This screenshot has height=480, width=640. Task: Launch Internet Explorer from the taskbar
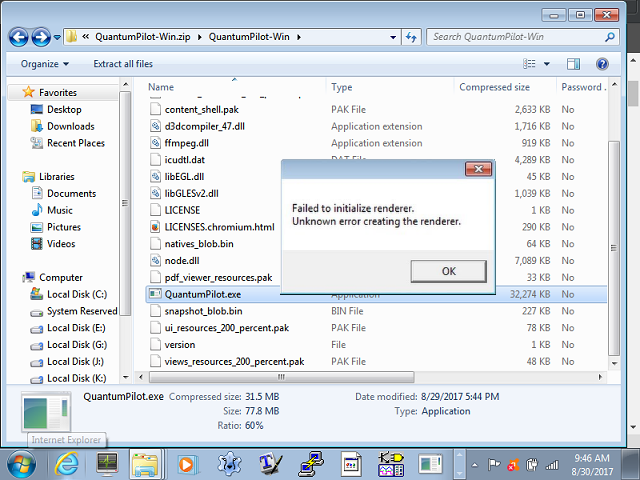[67, 464]
